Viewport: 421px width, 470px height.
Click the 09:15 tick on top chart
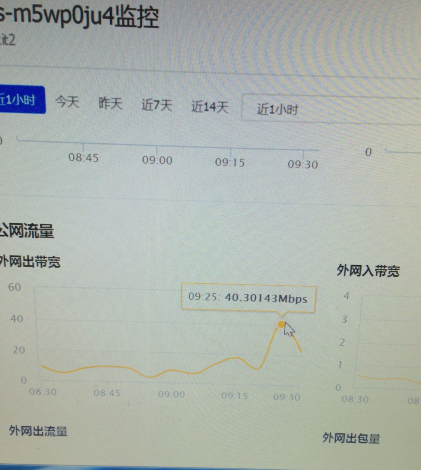pyautogui.click(x=230, y=162)
